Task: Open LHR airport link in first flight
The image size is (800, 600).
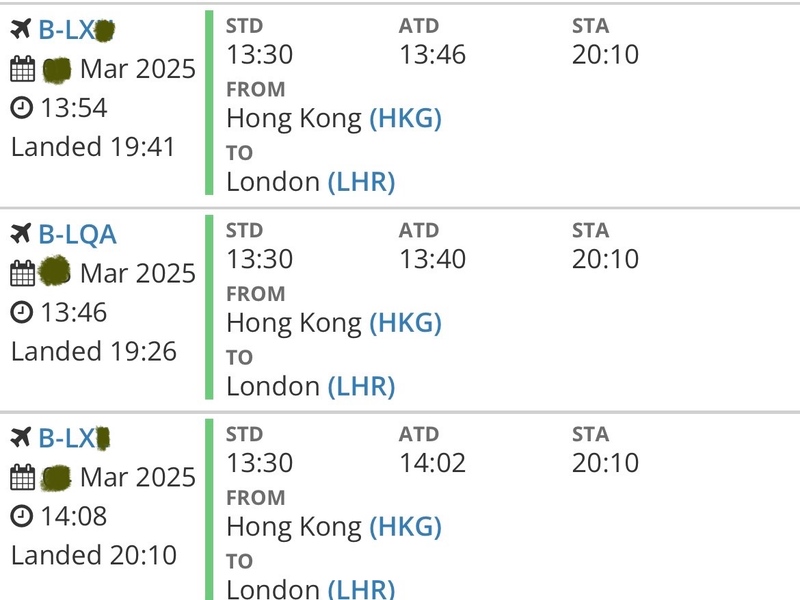Action: [361, 182]
